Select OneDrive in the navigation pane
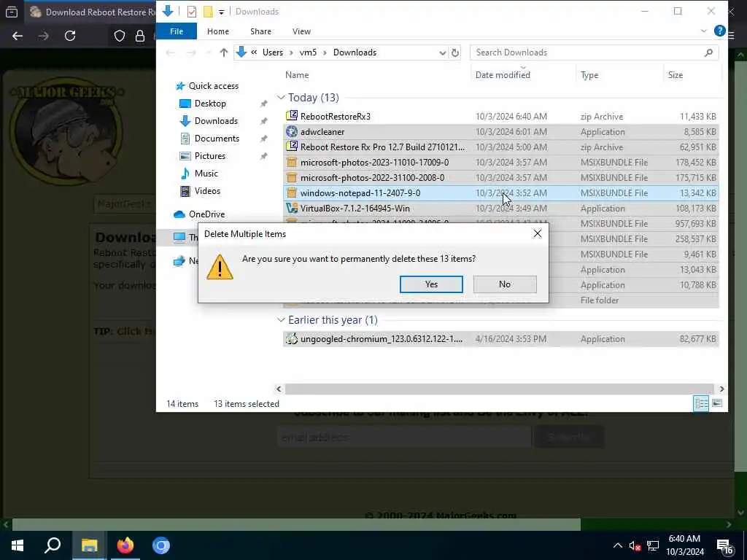747x560 pixels. [x=206, y=214]
